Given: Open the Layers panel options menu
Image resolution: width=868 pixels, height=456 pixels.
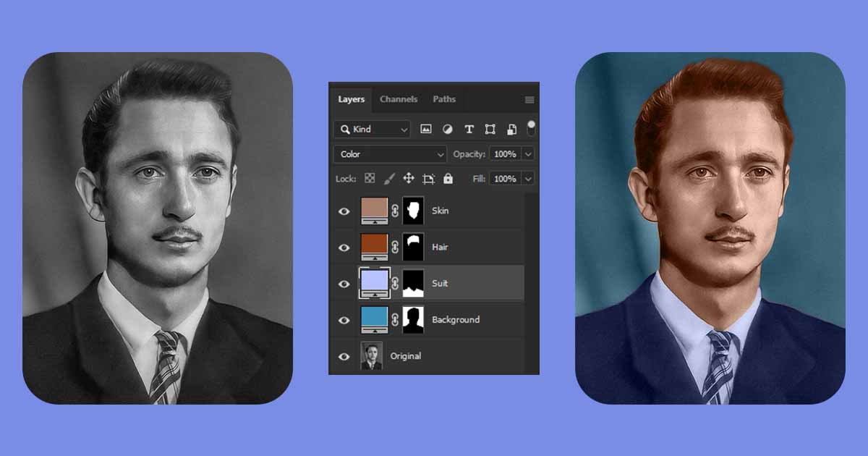Looking at the screenshot, I should [529, 100].
